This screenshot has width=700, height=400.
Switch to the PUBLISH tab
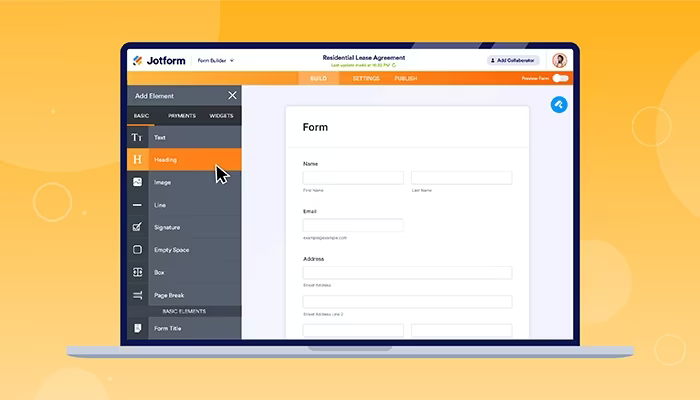point(406,78)
